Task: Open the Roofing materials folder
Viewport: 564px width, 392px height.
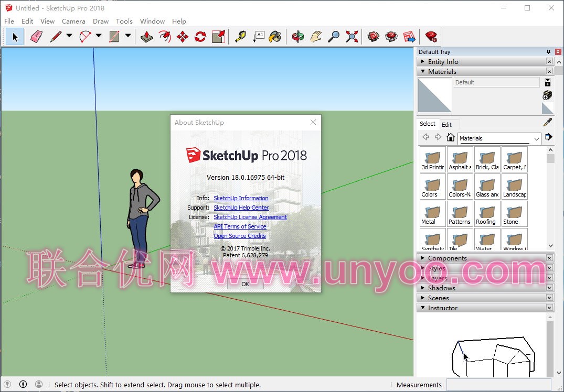Action: 487,214
